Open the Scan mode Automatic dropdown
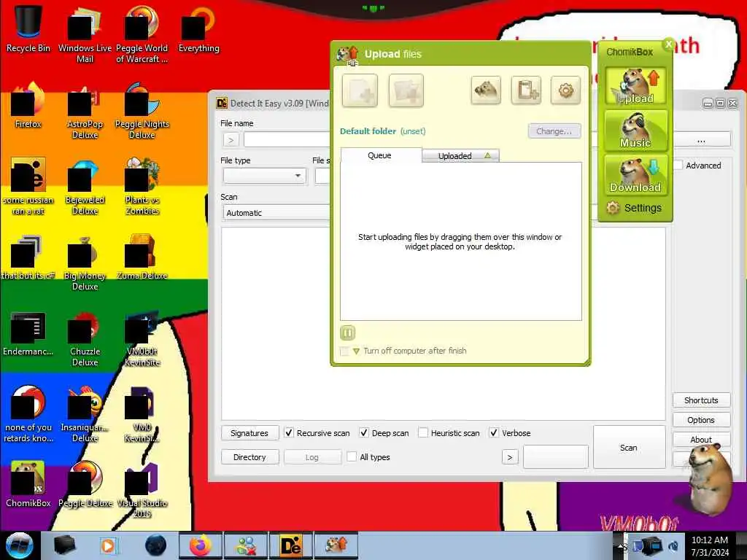The image size is (747, 560). click(x=276, y=213)
